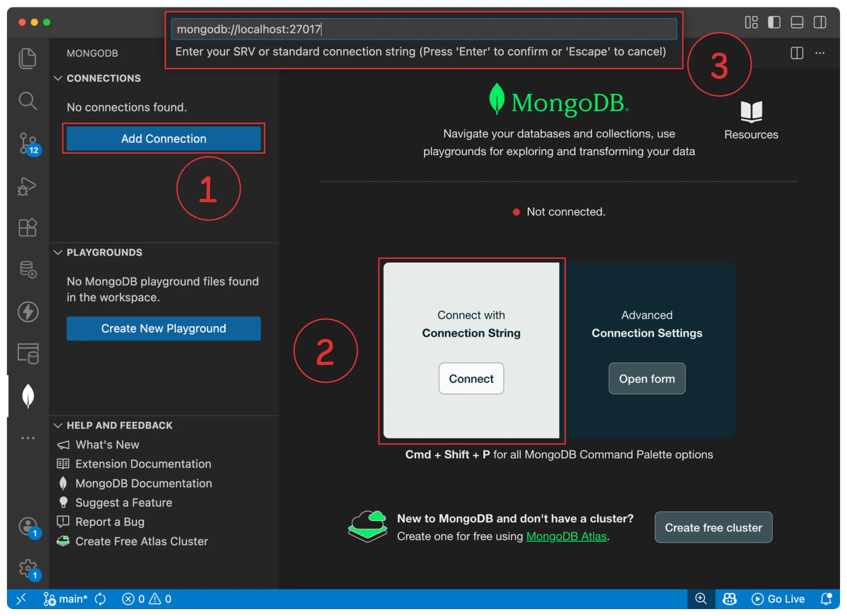
Task: Open Search in the activity bar
Action: 28,101
